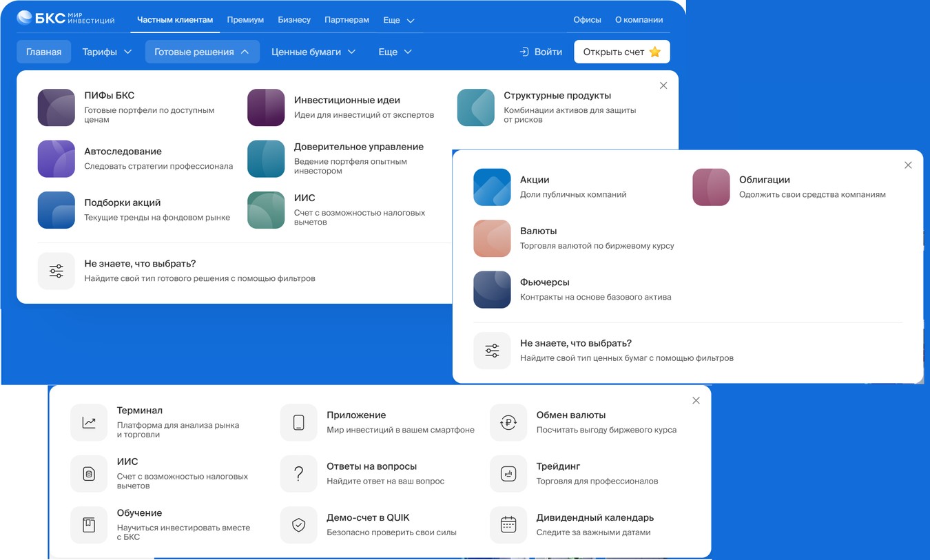The height and width of the screenshot is (560, 930).
Task: Open the Ответы на вопросы title link
Action: (372, 466)
